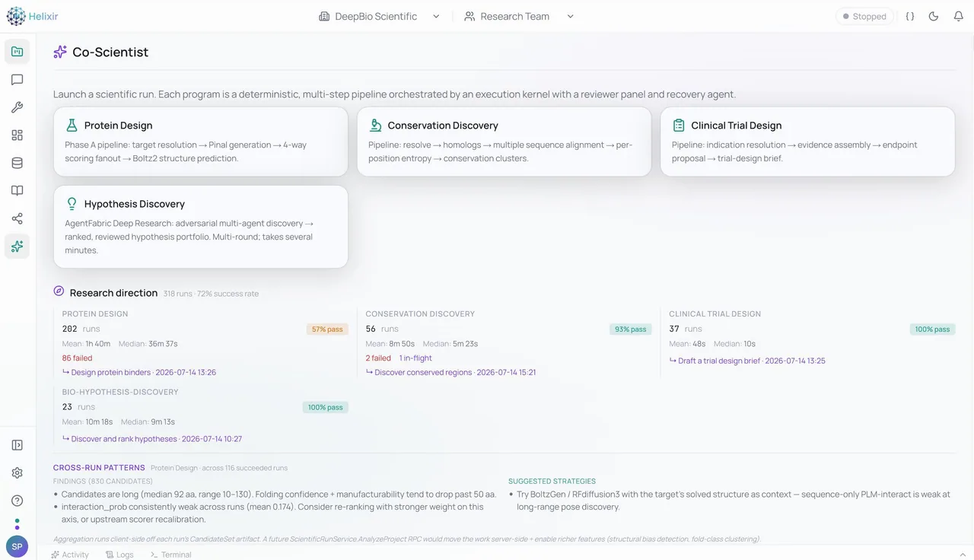This screenshot has height=560, width=974.
Task: Click the 86 failed text
Action: coord(77,358)
